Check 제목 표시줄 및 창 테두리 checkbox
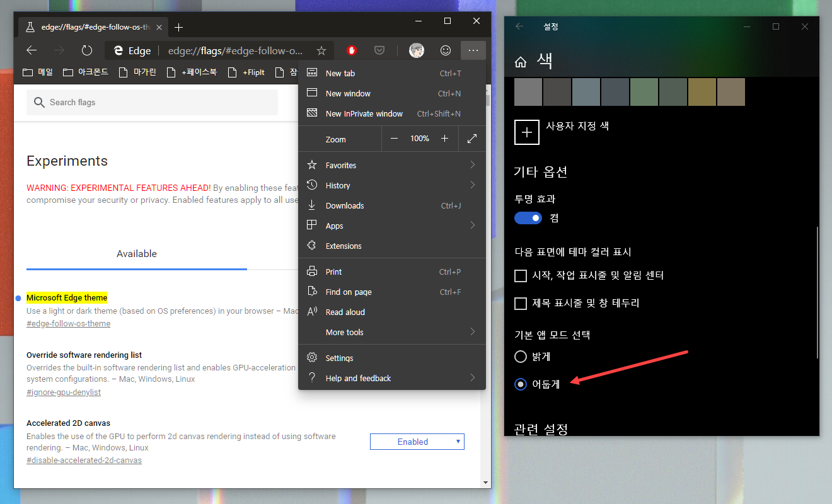This screenshot has height=504, width=832. click(x=521, y=304)
